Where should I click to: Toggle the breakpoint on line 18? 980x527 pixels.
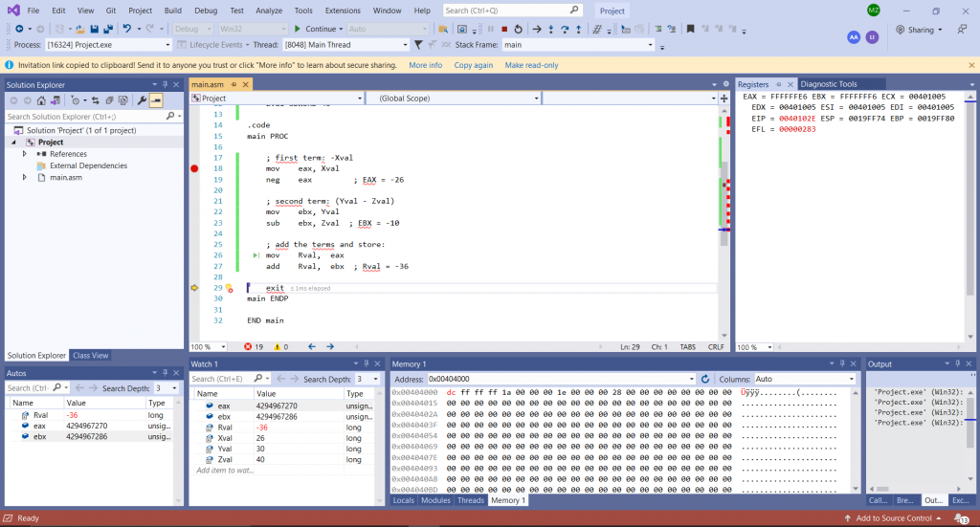click(x=194, y=168)
